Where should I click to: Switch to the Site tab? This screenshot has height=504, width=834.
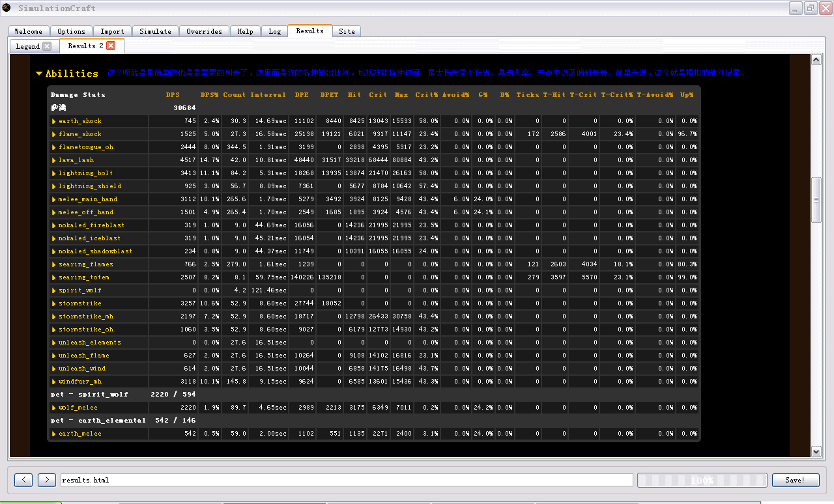(347, 31)
